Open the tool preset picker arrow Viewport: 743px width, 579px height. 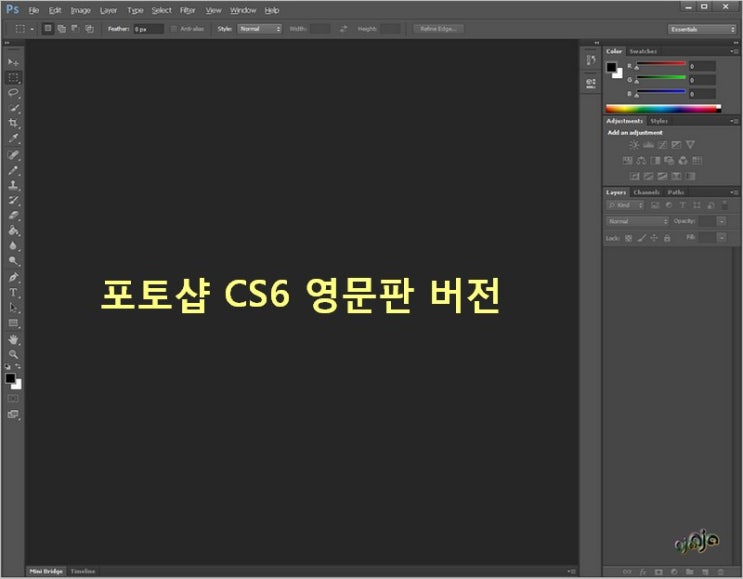pos(32,29)
